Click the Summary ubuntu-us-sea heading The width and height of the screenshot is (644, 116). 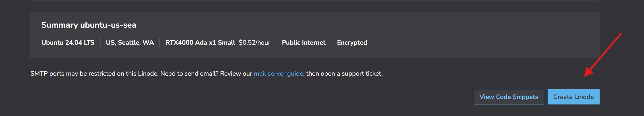click(89, 25)
